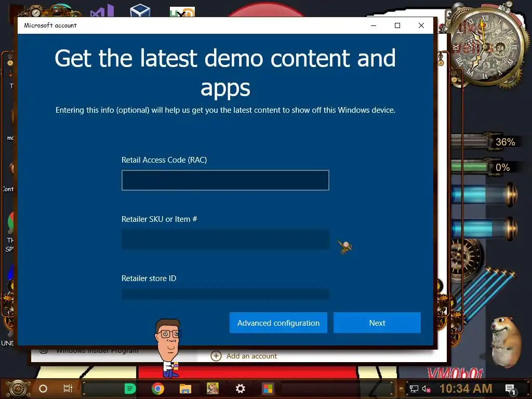Maximize the Microsoft account window
The width and height of the screenshot is (532, 399).
click(397, 25)
